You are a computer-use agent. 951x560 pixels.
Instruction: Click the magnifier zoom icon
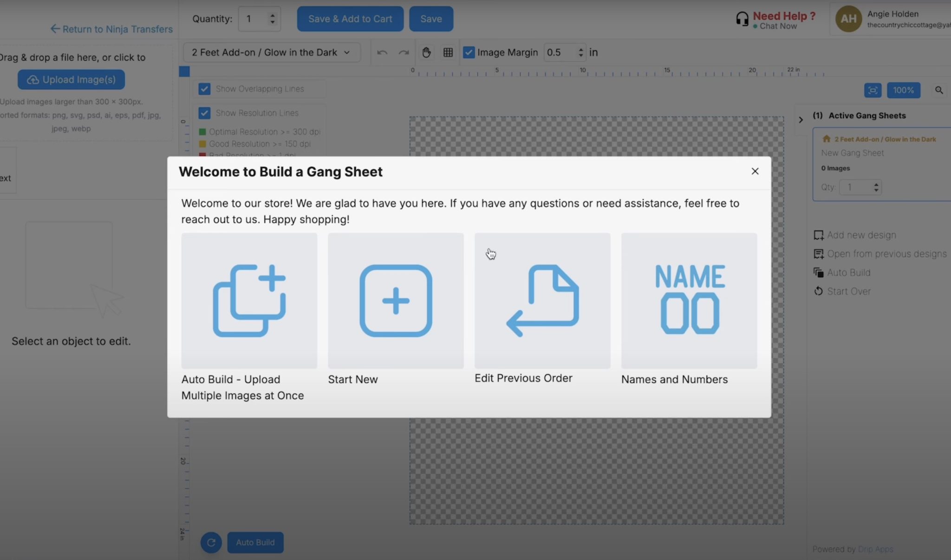coord(939,90)
